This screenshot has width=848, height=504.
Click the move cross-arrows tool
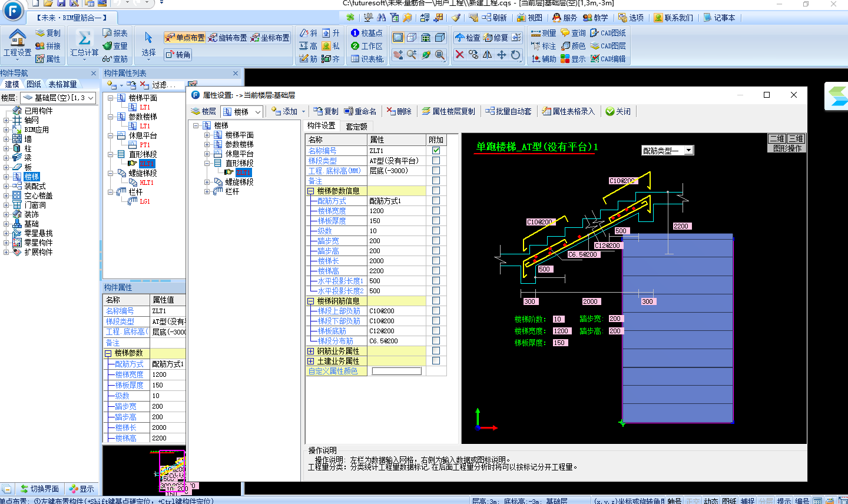(502, 55)
